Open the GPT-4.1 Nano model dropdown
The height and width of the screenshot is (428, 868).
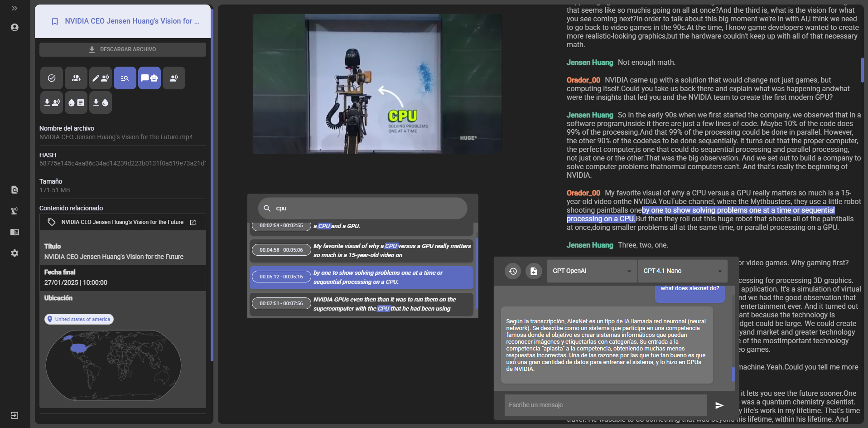(x=682, y=271)
